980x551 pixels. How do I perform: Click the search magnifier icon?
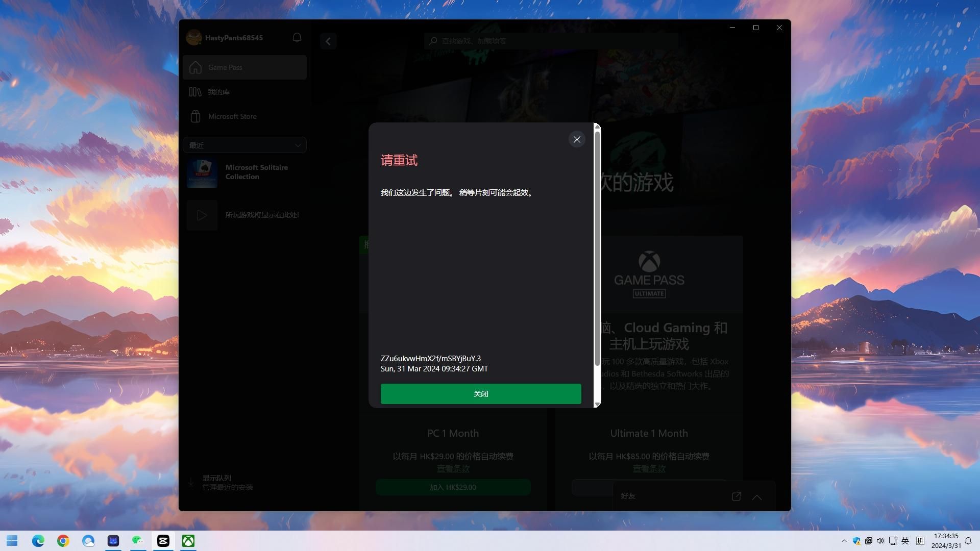tap(433, 41)
